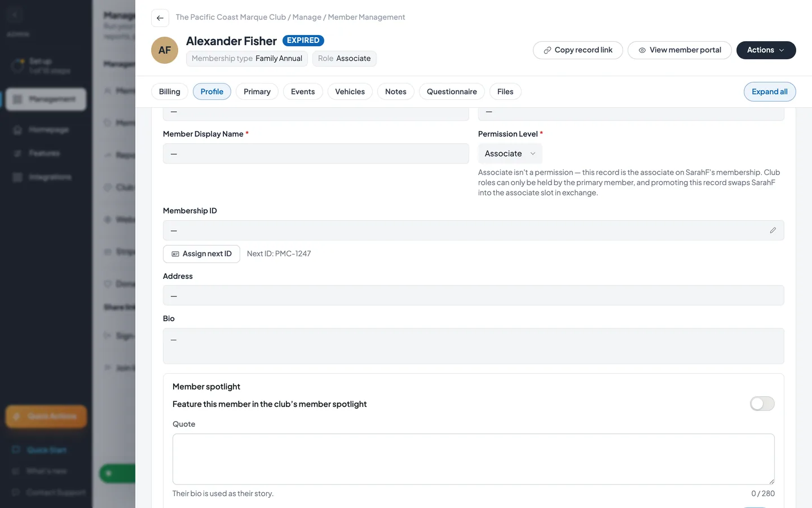Click the 'Next ID: PMC-1247' text
Image resolution: width=812 pixels, height=508 pixels.
[279, 254]
